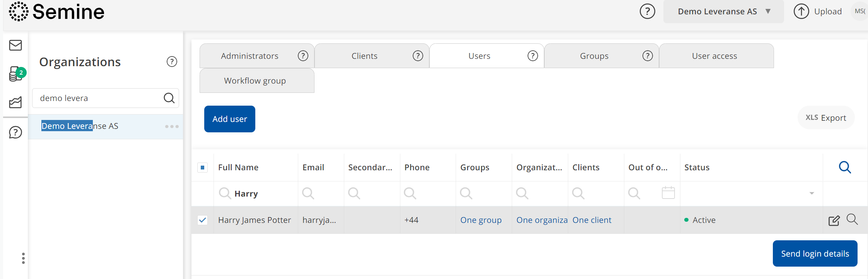The width and height of the screenshot is (868, 279).
Task: Toggle the select-all checkbox in table header
Action: 203,168
